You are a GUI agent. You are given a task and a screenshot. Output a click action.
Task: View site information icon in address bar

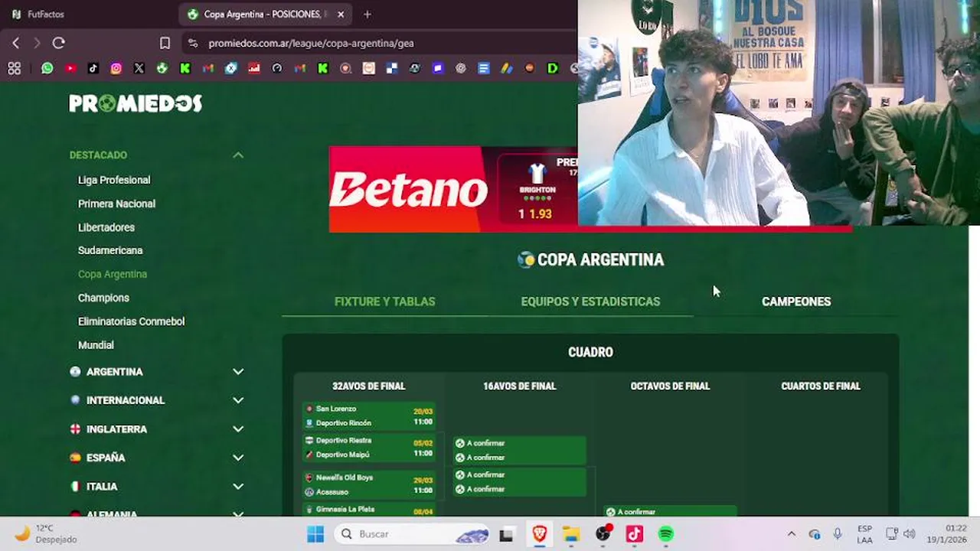tap(192, 44)
